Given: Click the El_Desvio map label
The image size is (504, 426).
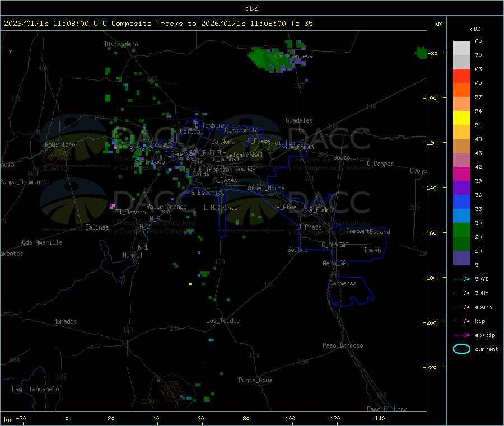Looking at the screenshot, I should 130,212.
